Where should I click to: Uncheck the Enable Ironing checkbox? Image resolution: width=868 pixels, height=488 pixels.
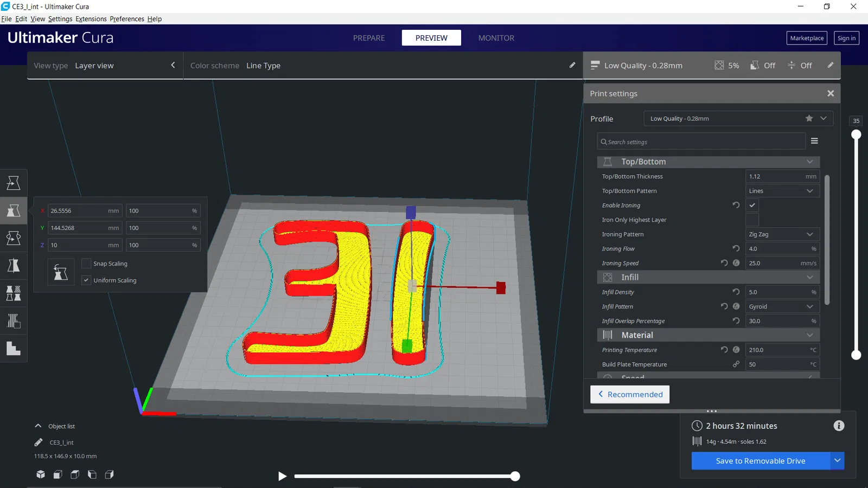[752, 205]
